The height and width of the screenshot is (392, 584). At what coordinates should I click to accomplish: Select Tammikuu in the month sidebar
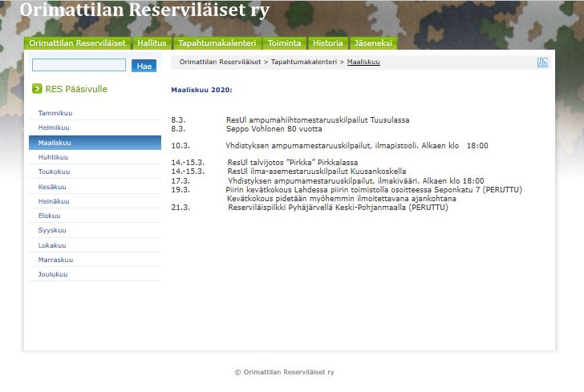pyautogui.click(x=55, y=113)
